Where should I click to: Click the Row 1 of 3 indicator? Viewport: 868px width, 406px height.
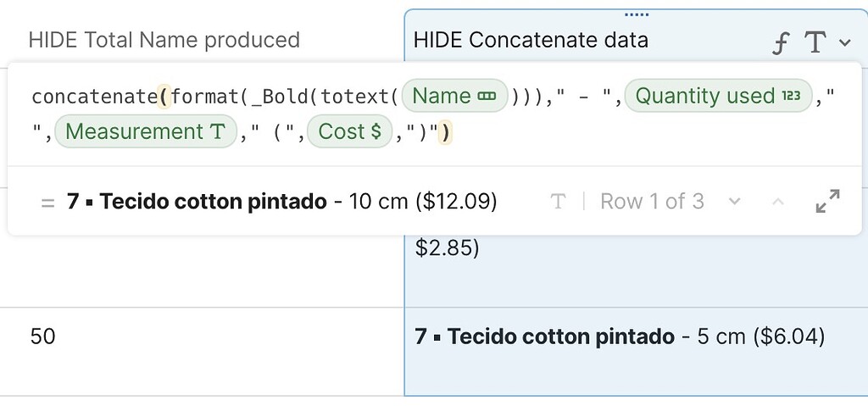652,201
